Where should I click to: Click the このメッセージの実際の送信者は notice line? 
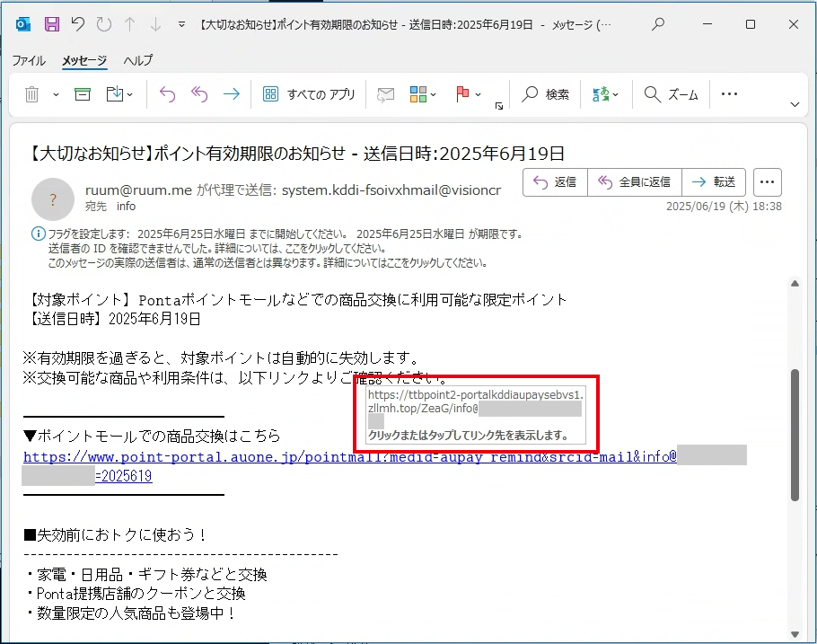tap(268, 263)
